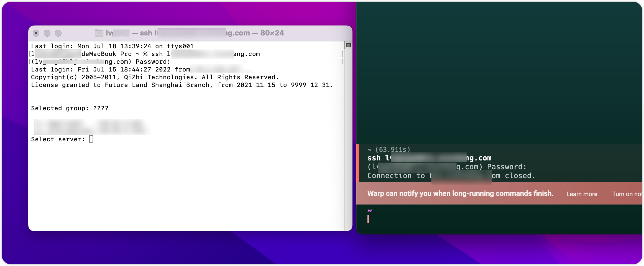Minimize the Terminal window with the yellow button
Screen dimensions: 644x266
[x=47, y=33]
